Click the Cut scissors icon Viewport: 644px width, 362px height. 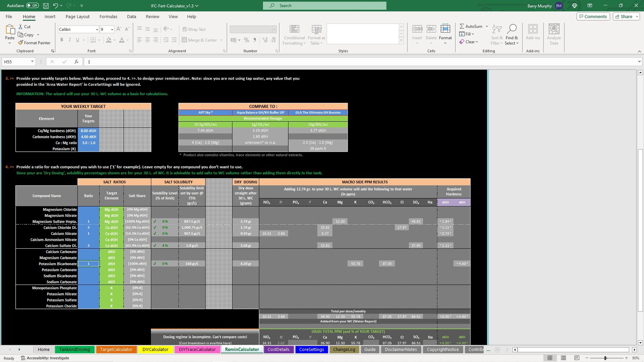[21, 27]
